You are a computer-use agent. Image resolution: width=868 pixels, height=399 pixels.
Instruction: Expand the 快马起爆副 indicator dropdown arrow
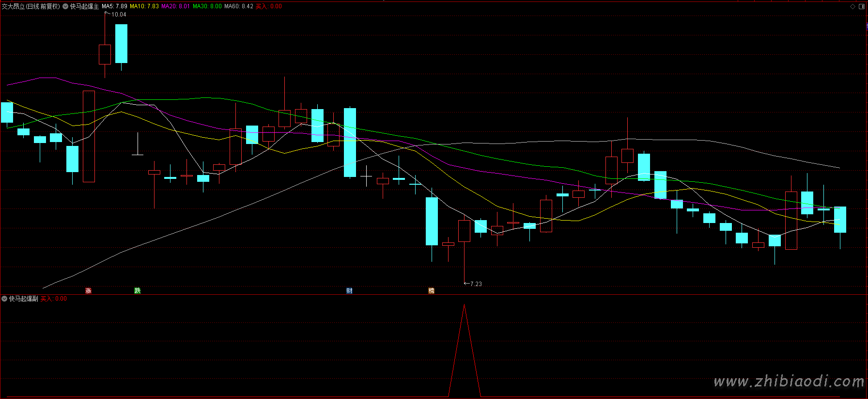tap(4, 299)
